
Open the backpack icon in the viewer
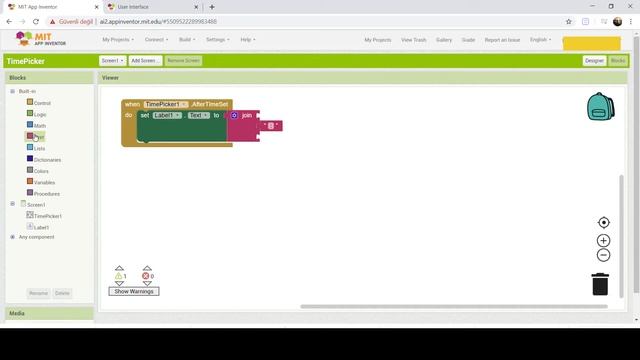[x=601, y=107]
